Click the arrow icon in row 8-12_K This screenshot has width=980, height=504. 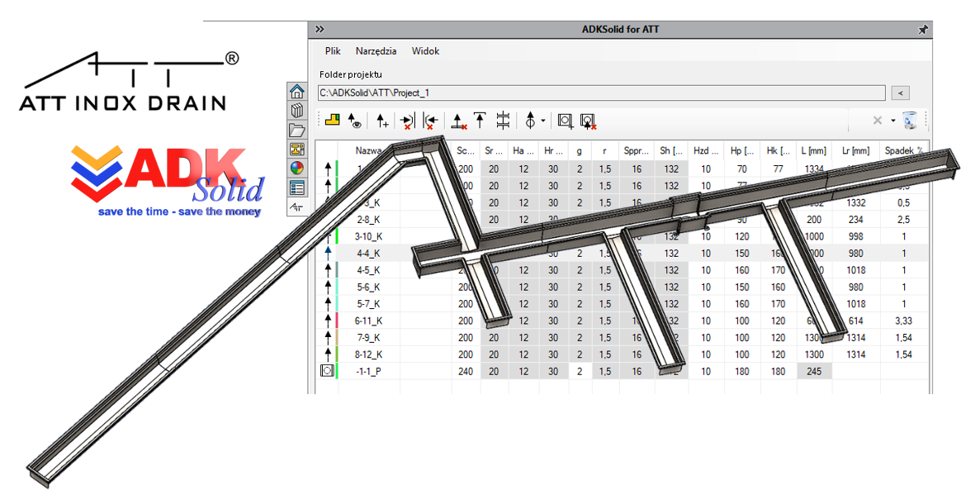click(x=328, y=354)
